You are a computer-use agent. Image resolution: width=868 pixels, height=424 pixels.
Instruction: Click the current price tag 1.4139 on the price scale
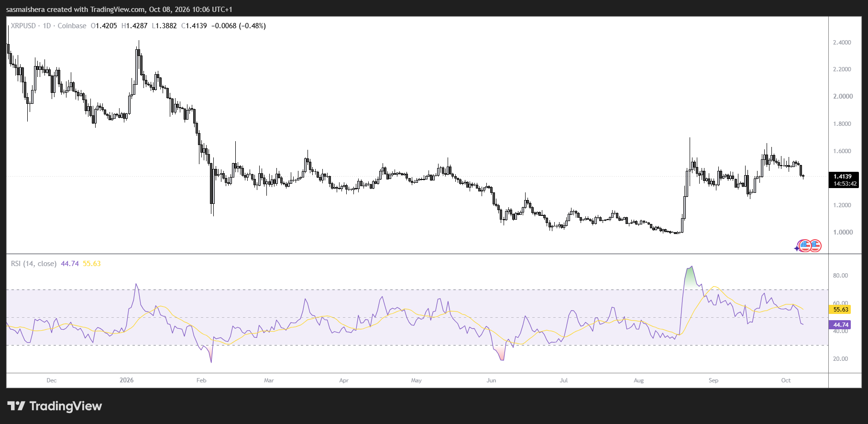(843, 176)
